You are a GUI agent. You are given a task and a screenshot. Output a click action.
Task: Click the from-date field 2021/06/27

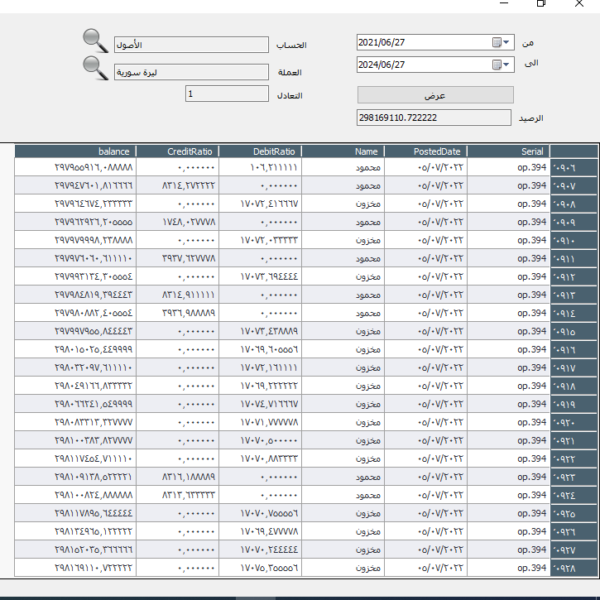435,42
